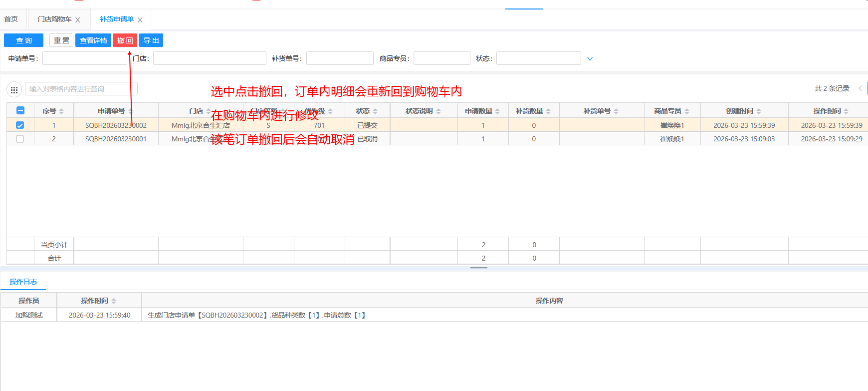Viewport: 868px width, 391px height.
Task: Sort the log by 操作时间 arrows
Action: [x=114, y=301]
